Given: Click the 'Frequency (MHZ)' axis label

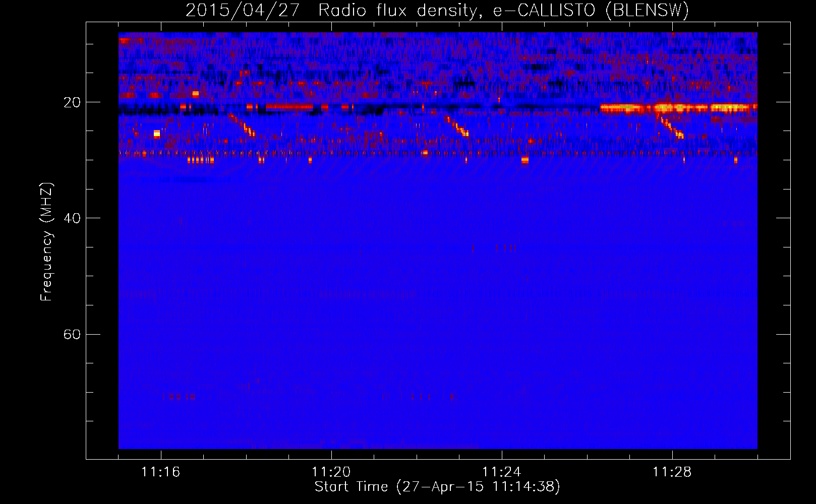Looking at the screenshot, I should point(46,242).
